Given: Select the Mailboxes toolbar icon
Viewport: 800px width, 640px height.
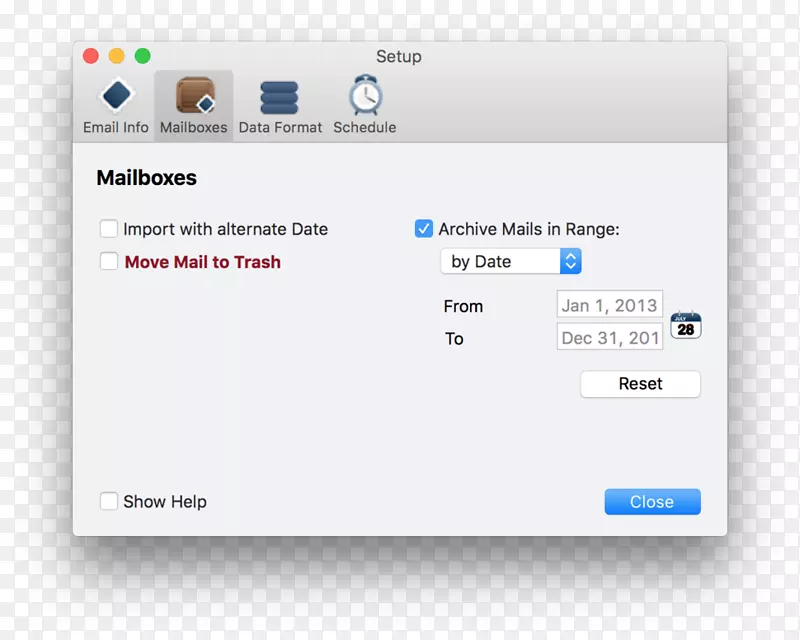Looking at the screenshot, I should [194, 97].
